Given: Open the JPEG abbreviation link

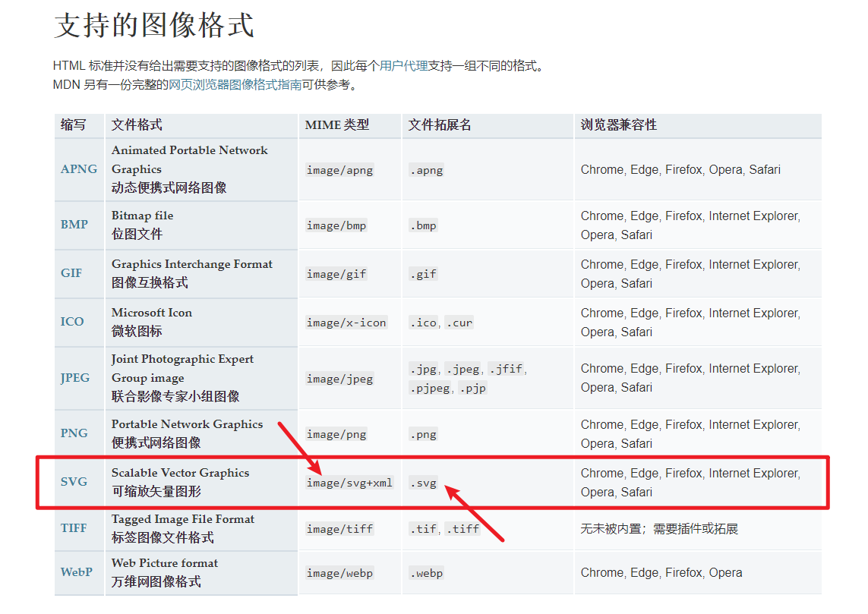Looking at the screenshot, I should [74, 378].
